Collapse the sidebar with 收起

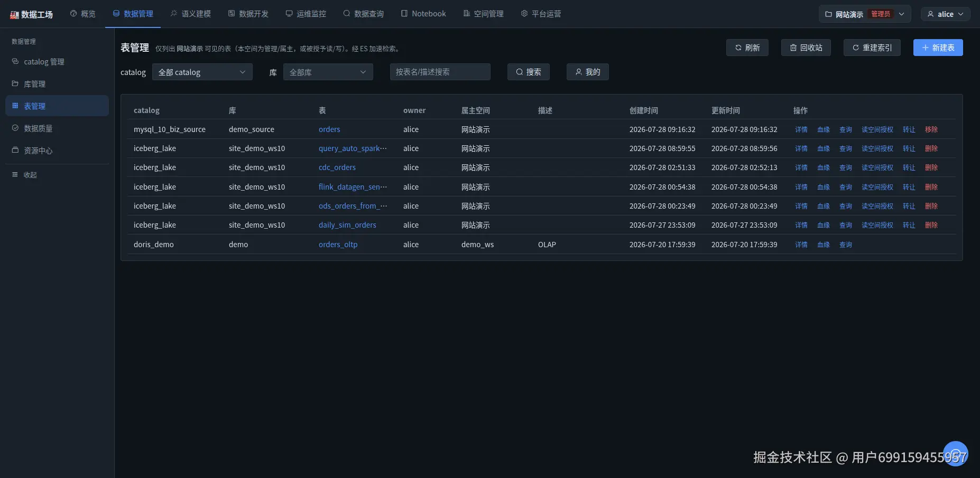click(x=24, y=175)
